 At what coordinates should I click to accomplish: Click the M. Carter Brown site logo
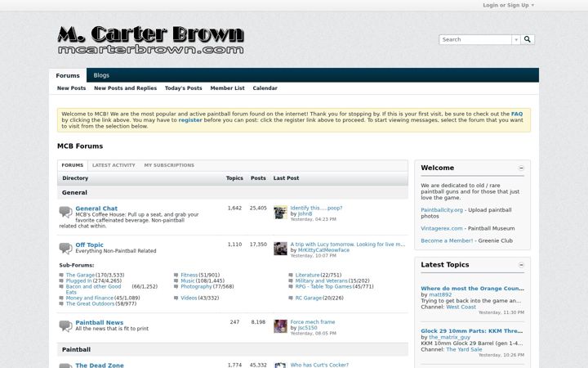[x=151, y=40]
